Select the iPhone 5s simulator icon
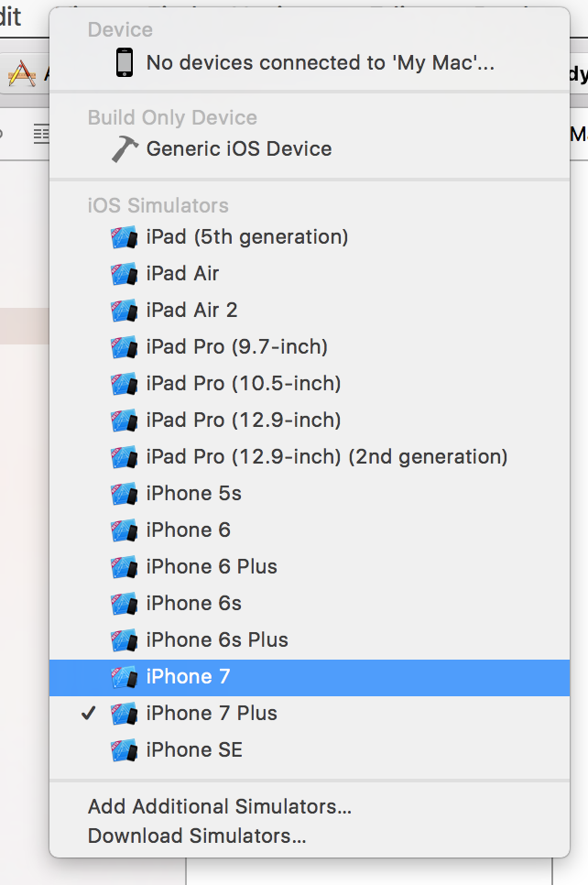The image size is (588, 885). (125, 494)
